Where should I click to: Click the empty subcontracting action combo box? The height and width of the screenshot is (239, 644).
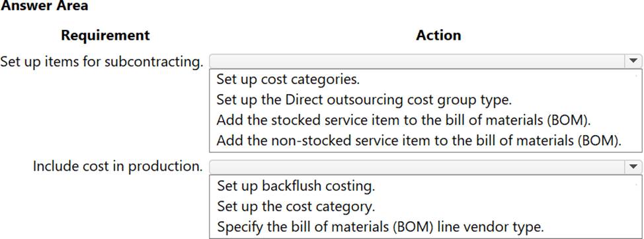(426, 62)
